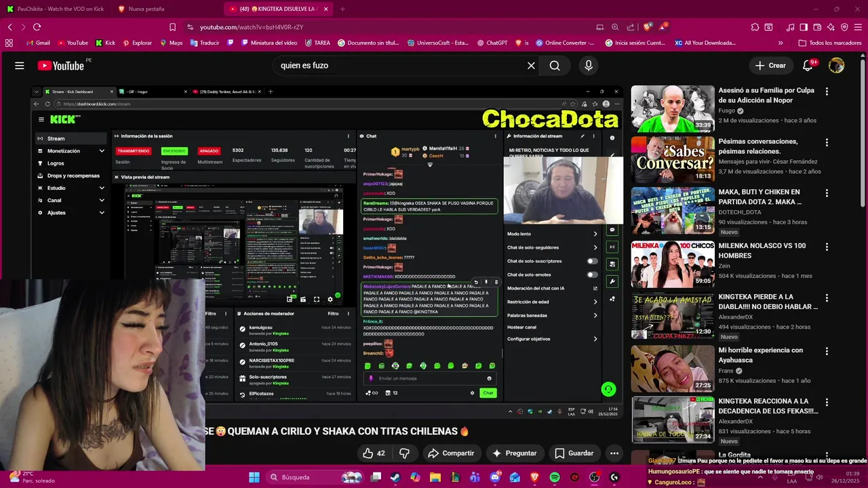Image resolution: width=868 pixels, height=488 pixels.
Task: Open the YouTube guide hamburger menu
Action: click(20, 66)
